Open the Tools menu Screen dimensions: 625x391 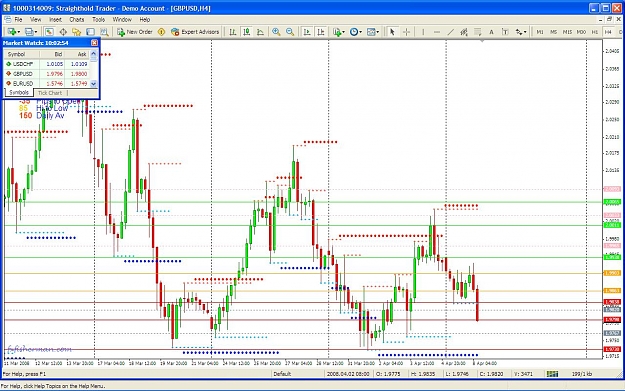pyautogui.click(x=98, y=19)
